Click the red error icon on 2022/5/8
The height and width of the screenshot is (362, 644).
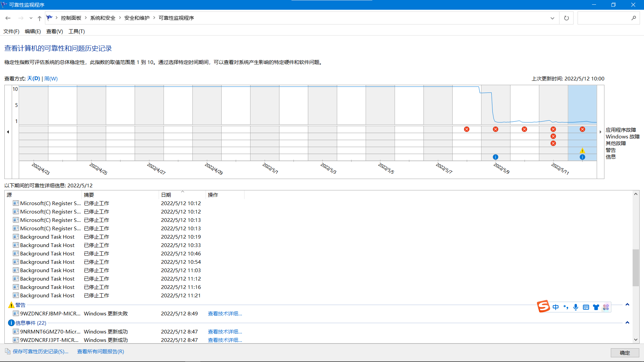pyautogui.click(x=467, y=129)
